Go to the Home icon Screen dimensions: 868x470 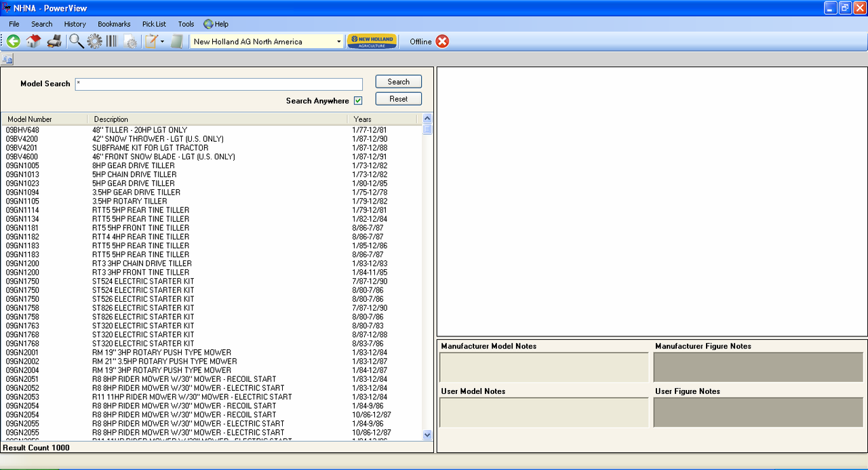point(33,41)
